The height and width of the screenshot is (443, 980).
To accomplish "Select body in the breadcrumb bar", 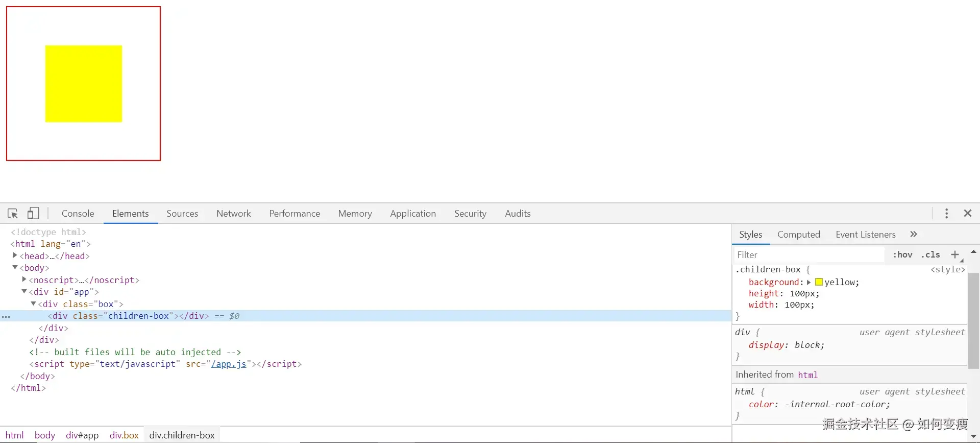I will point(45,435).
